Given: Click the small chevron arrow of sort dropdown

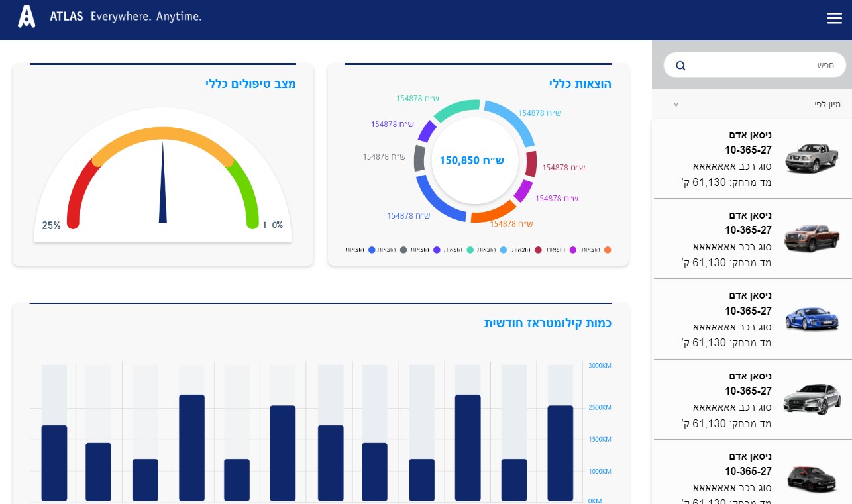Looking at the screenshot, I should [676, 105].
